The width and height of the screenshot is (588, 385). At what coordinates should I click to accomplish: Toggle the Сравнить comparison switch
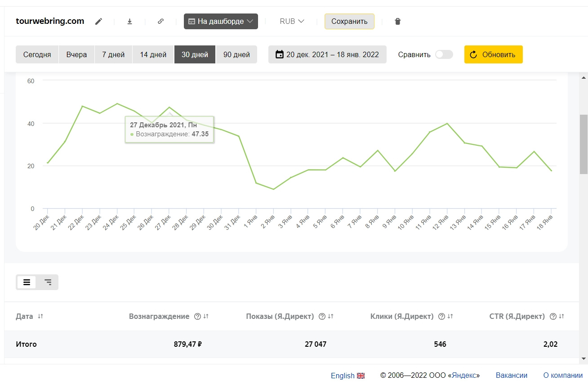pyautogui.click(x=444, y=54)
